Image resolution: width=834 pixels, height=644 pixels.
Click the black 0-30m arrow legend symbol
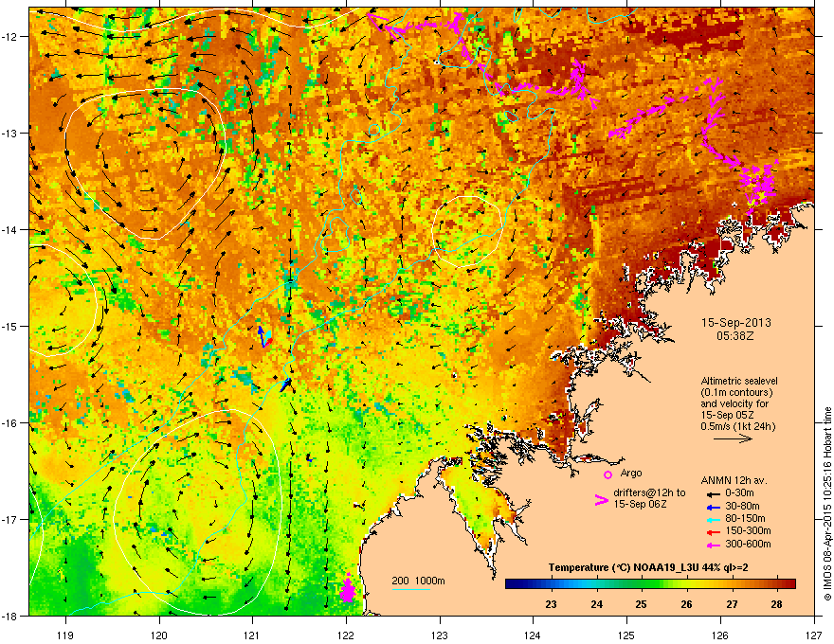point(713,493)
